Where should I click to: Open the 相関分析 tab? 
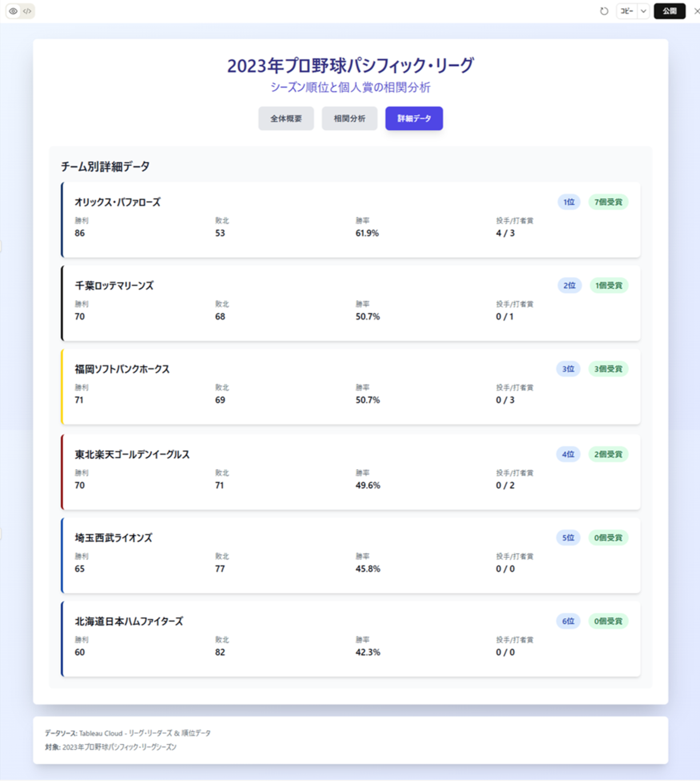coord(349,118)
